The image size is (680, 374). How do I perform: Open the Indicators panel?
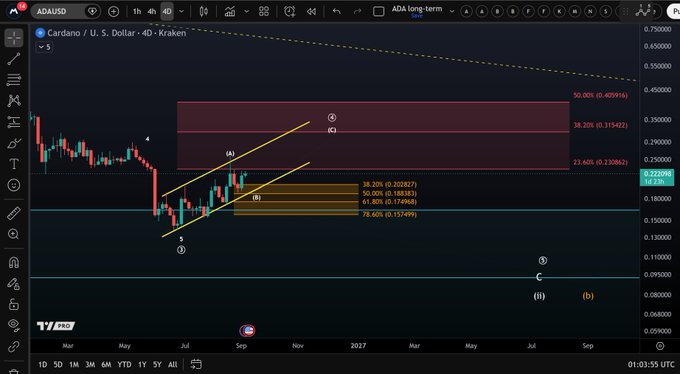click(230, 12)
